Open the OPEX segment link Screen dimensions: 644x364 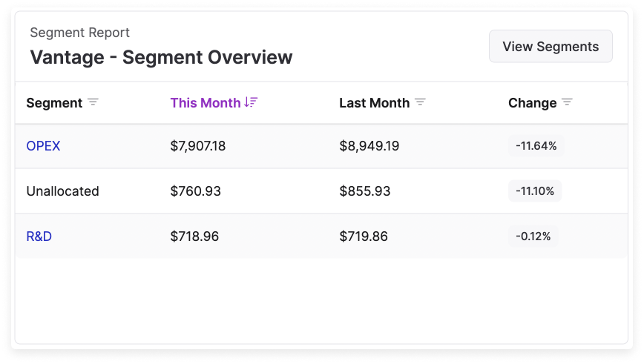click(x=43, y=146)
